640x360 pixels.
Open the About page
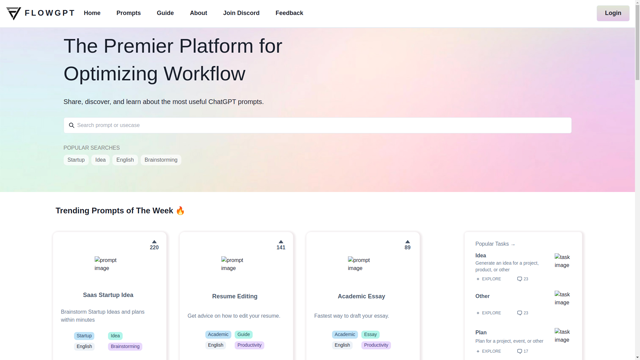coord(198,13)
